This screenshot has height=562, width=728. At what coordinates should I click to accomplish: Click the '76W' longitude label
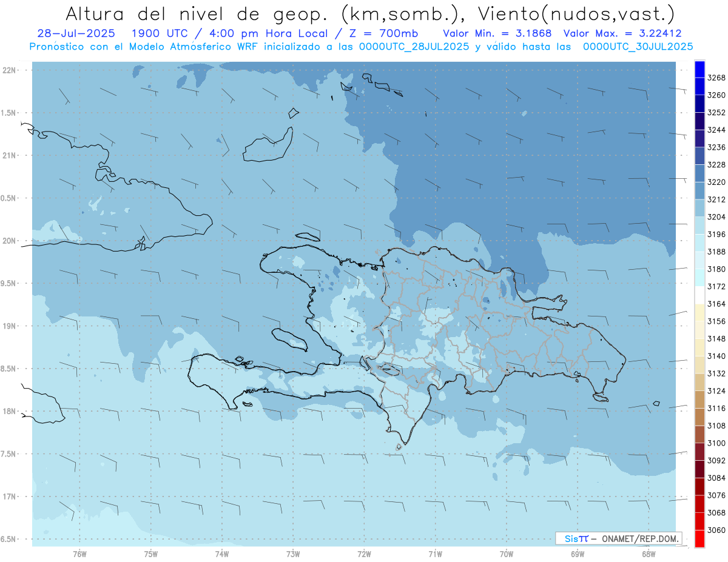79,554
